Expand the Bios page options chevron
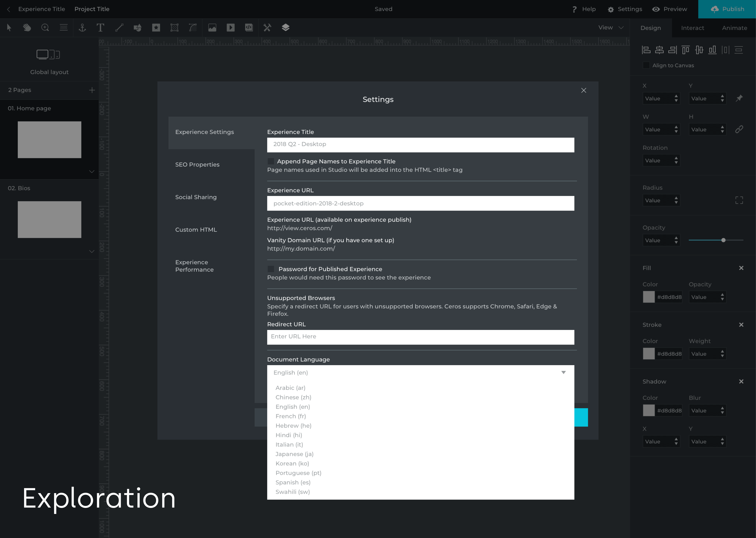This screenshot has height=538, width=756. pos(92,251)
